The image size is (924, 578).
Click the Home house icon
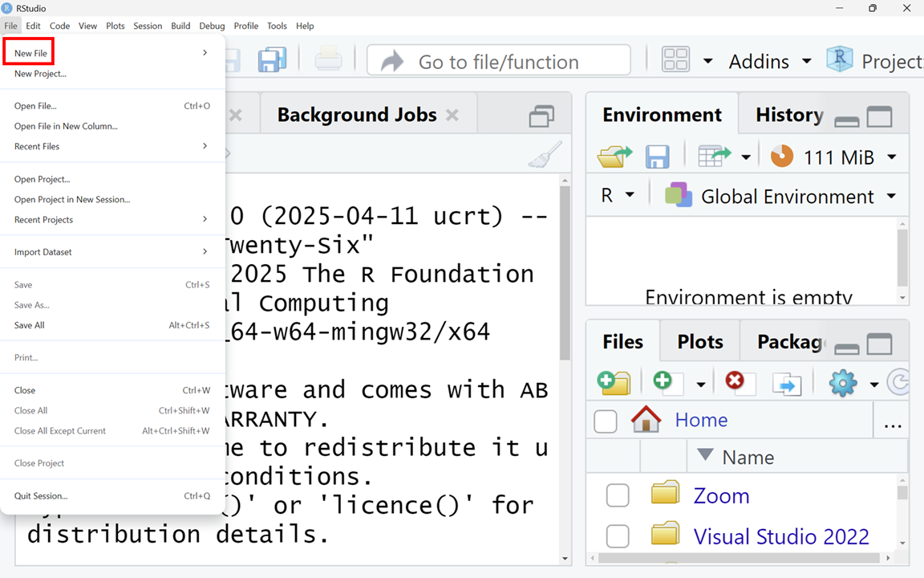(x=646, y=419)
